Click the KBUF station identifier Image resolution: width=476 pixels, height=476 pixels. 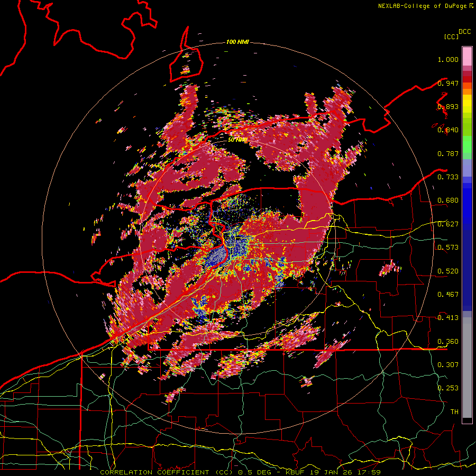tap(295, 472)
